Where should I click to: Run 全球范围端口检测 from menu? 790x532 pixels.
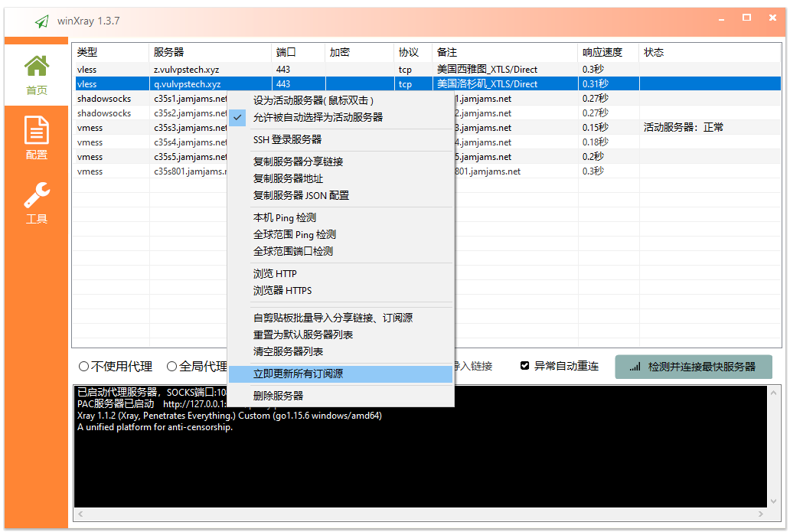[x=341, y=251]
